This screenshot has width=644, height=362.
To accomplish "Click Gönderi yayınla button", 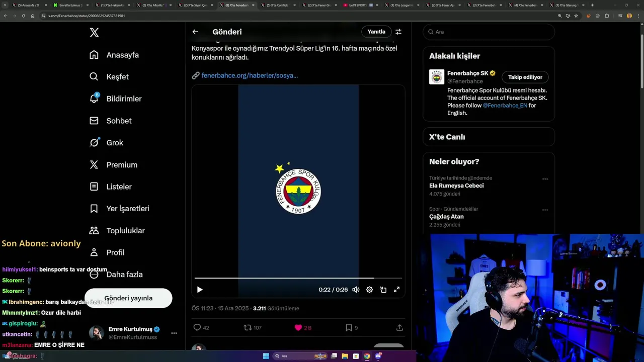I will pos(128,298).
